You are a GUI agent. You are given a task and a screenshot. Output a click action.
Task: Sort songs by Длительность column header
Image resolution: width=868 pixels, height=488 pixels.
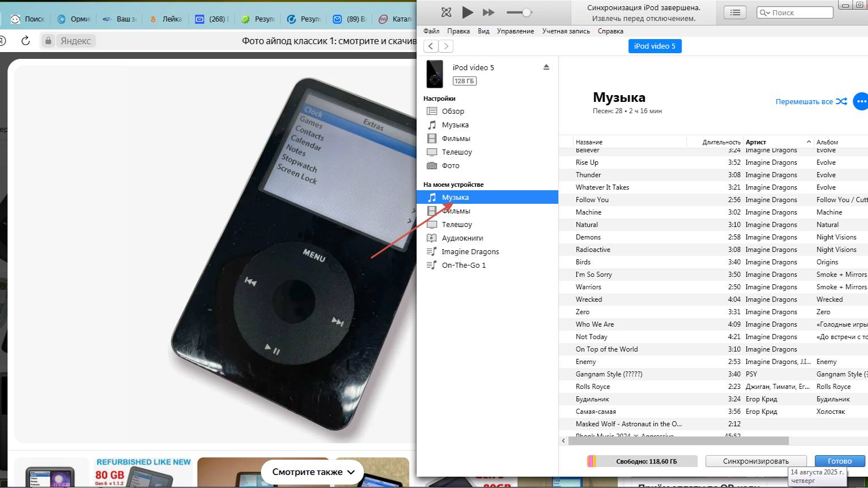pos(721,142)
